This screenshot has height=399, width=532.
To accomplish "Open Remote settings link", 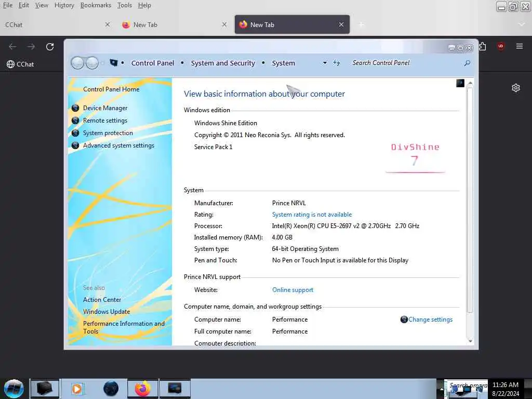I will tap(105, 121).
